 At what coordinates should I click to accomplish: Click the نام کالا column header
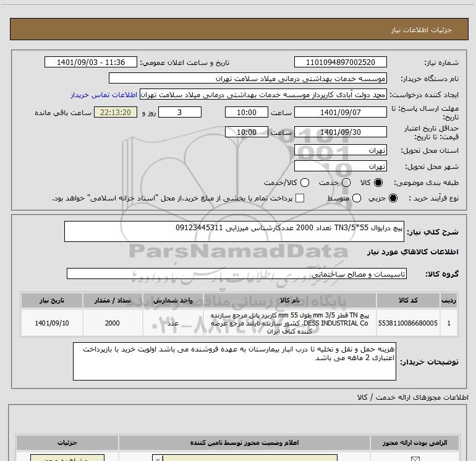click(289, 301)
